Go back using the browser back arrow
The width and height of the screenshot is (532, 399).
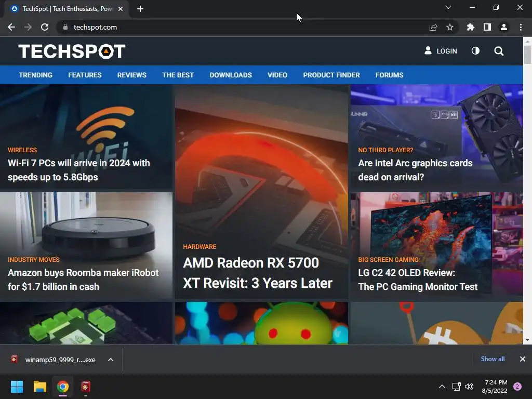[11, 27]
